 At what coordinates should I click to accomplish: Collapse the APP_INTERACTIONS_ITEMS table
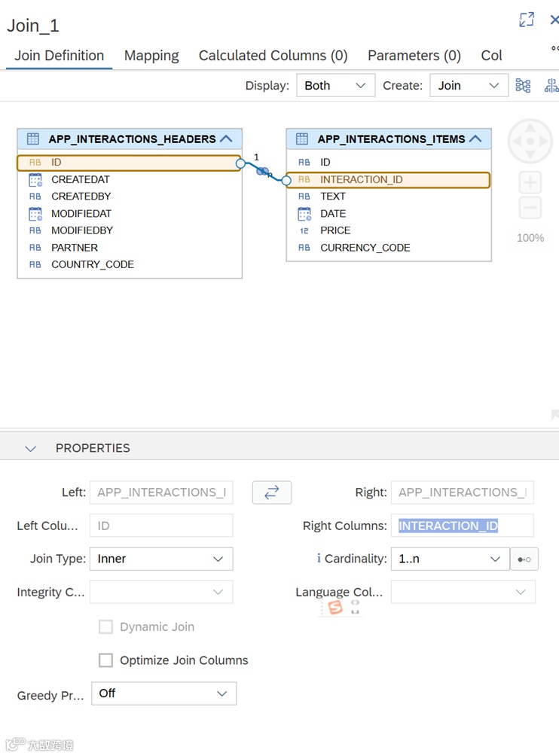tap(475, 139)
